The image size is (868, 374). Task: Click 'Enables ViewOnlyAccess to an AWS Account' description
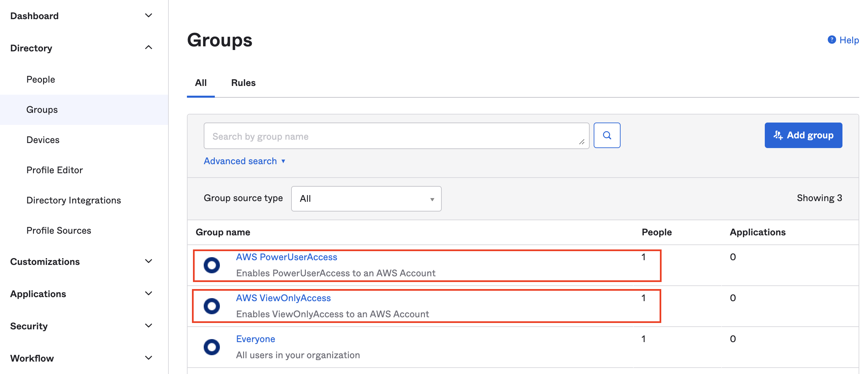(332, 315)
